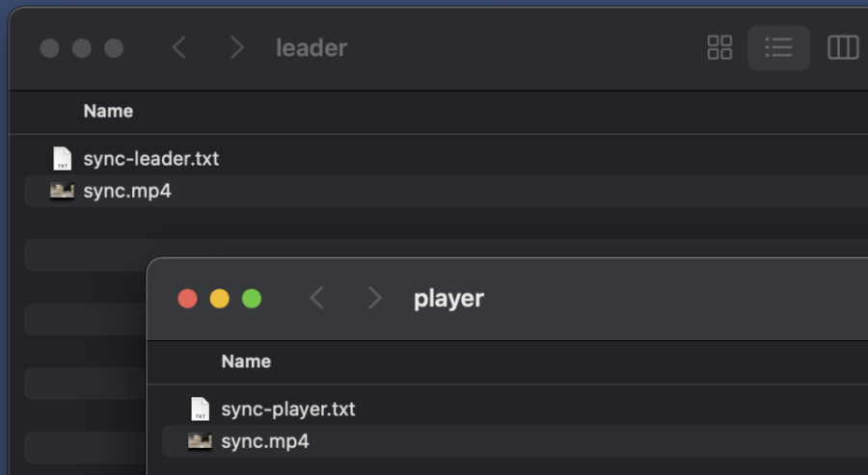Image resolution: width=868 pixels, height=475 pixels.
Task: Select sync.mp4 name in player window
Action: pos(265,441)
